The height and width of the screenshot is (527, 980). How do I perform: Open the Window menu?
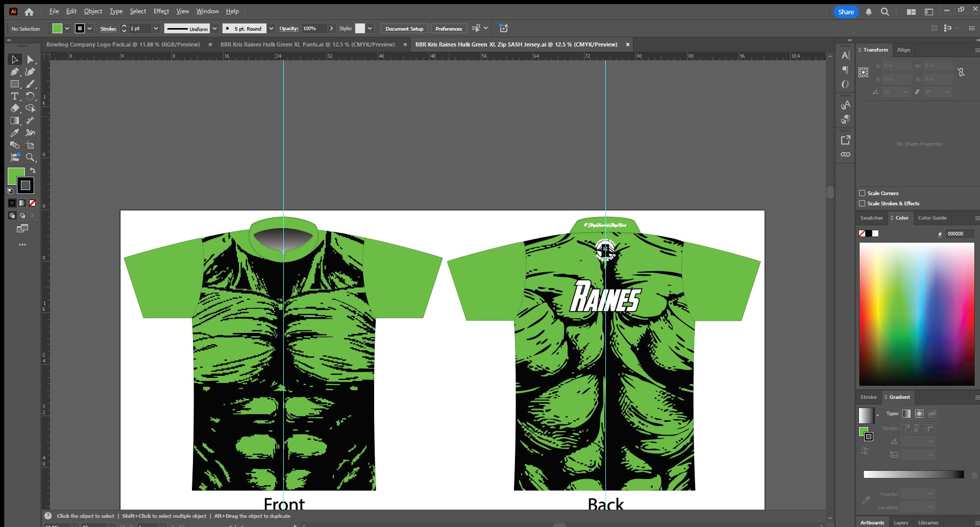pos(207,11)
